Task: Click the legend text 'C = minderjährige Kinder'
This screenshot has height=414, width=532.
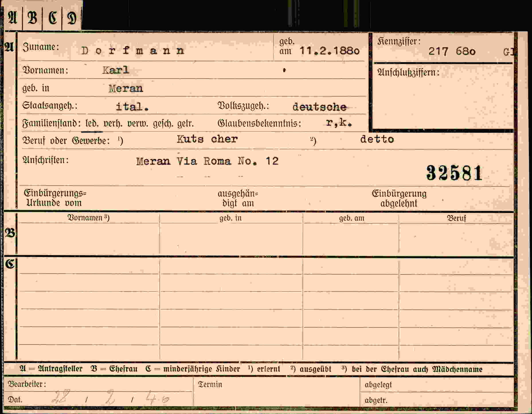Action: [193, 369]
